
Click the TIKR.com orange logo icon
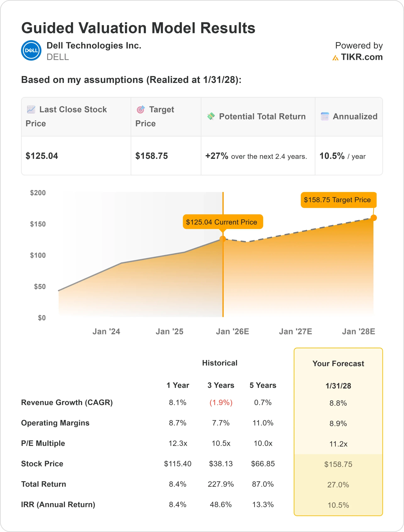[335, 58]
